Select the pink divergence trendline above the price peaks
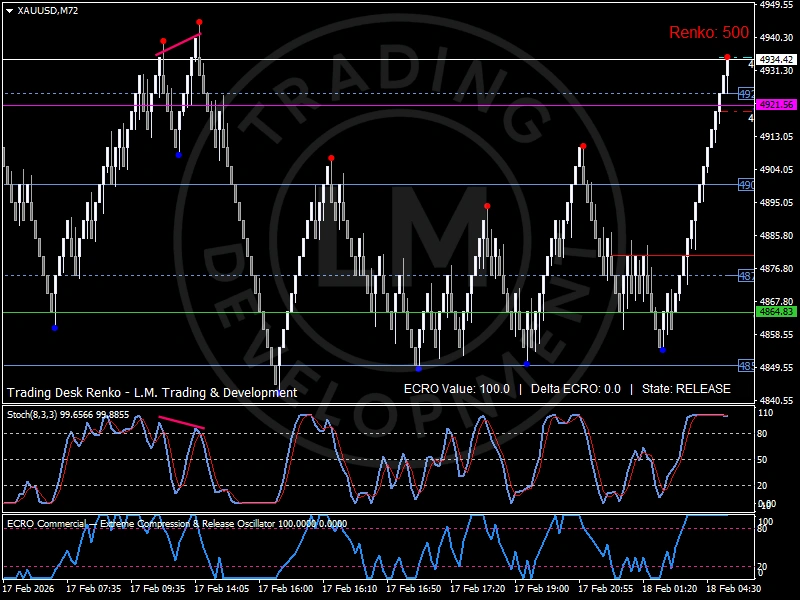Viewport: 800px width, 600px height. [178, 44]
